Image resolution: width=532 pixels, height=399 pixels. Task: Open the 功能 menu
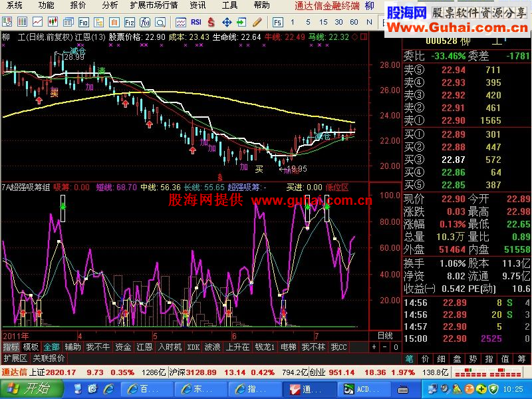click(x=46, y=5)
